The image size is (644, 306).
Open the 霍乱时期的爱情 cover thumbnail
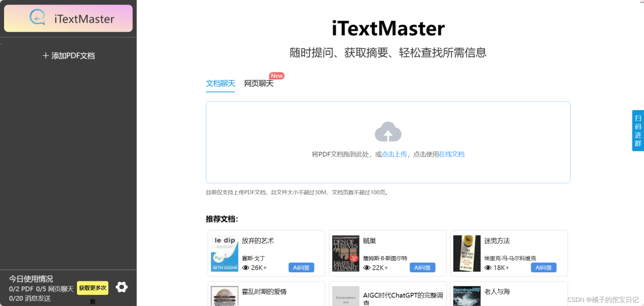[224, 296]
